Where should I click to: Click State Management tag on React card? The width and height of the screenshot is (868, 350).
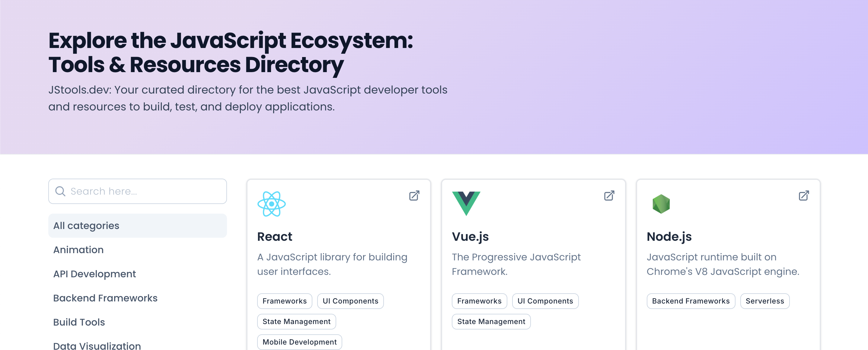[x=296, y=322]
